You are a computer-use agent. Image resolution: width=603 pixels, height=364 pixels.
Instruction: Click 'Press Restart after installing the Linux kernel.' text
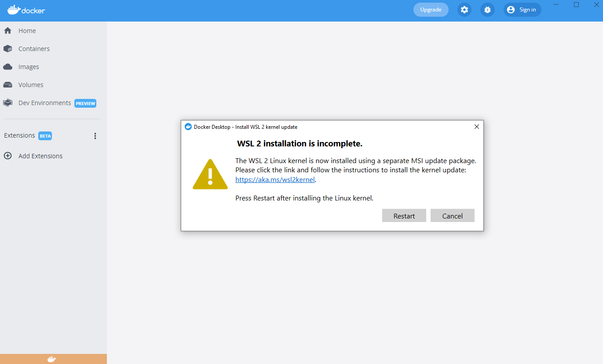(304, 198)
